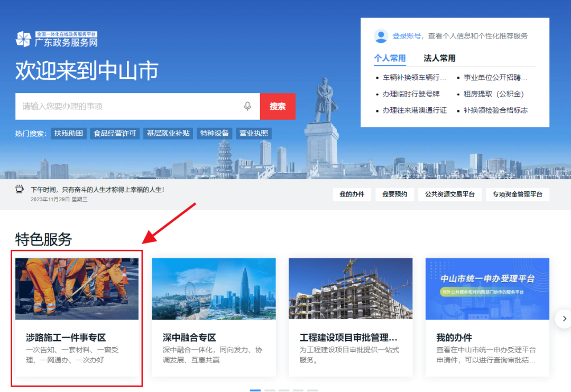Select the 基层就业补贴 hot search tag
This screenshot has width=571, height=392.
(x=168, y=133)
